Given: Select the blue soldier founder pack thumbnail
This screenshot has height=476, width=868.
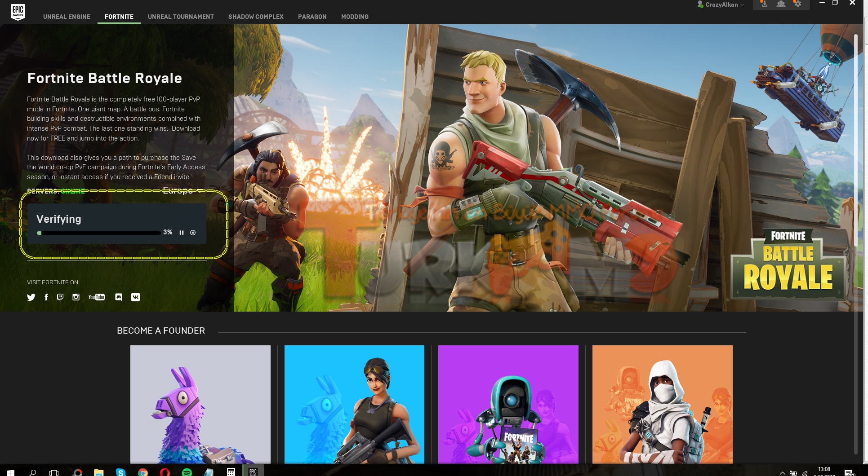Looking at the screenshot, I should point(354,404).
